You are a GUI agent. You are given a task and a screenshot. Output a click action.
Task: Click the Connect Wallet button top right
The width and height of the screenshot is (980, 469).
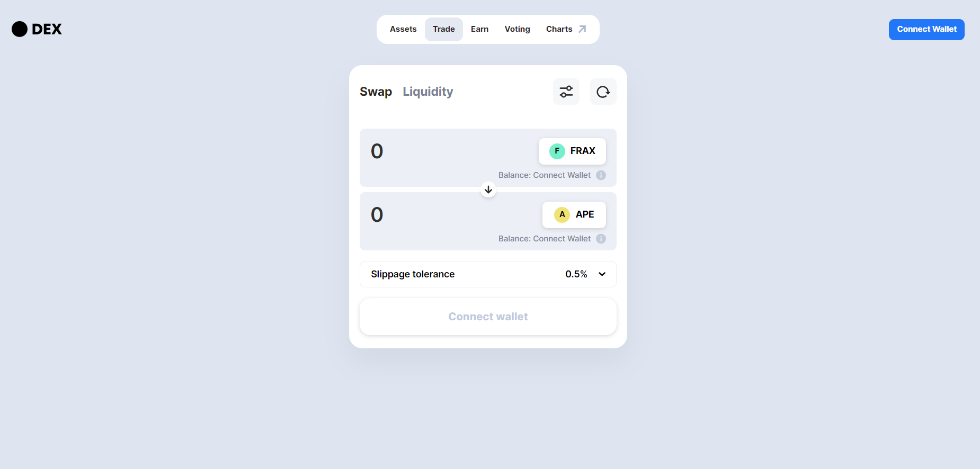click(x=926, y=29)
